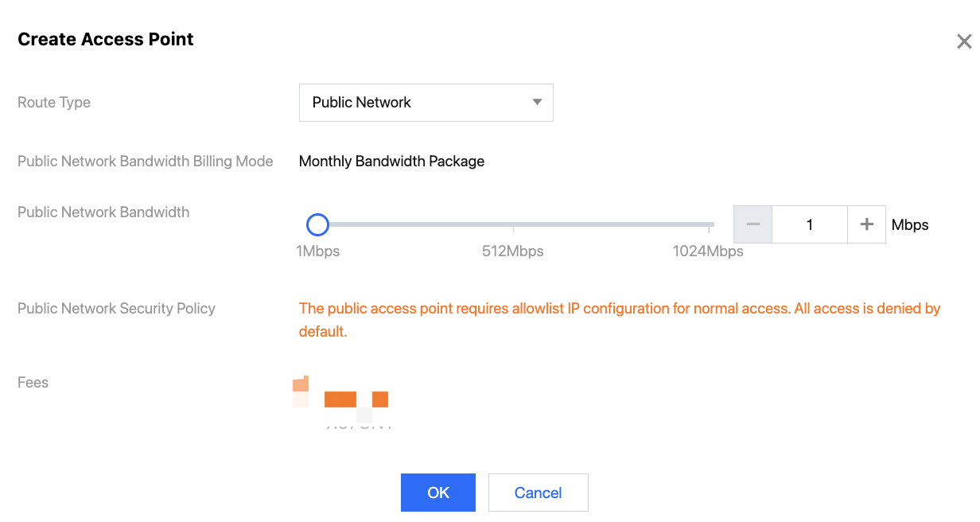Click the orange allowlist IP warning text

pyautogui.click(x=619, y=309)
